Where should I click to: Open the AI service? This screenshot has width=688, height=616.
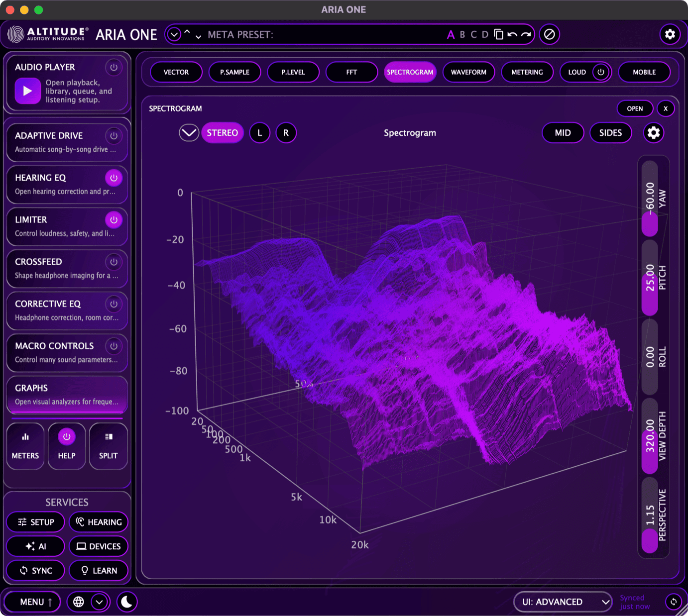click(x=36, y=546)
